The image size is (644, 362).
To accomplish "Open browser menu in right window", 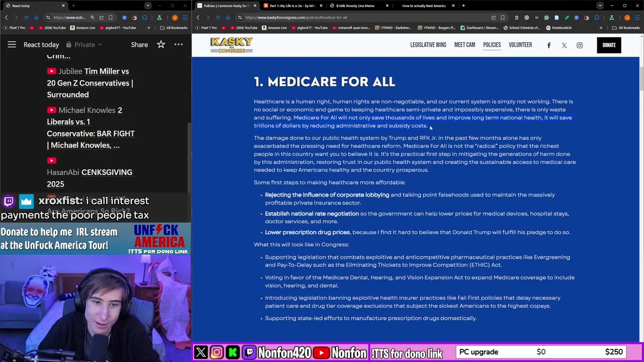I will (x=637, y=17).
